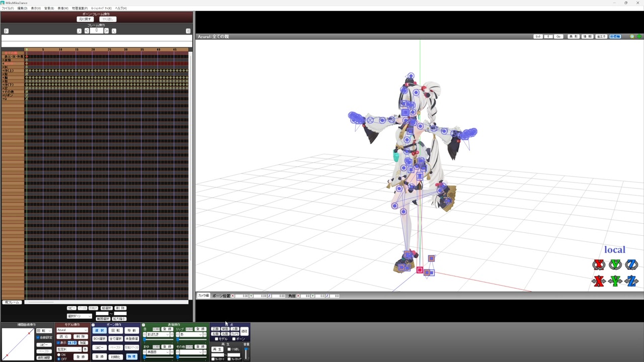Enable the くり返し loop checkbox
Viewport: 644px width, 362px height.
(229, 349)
